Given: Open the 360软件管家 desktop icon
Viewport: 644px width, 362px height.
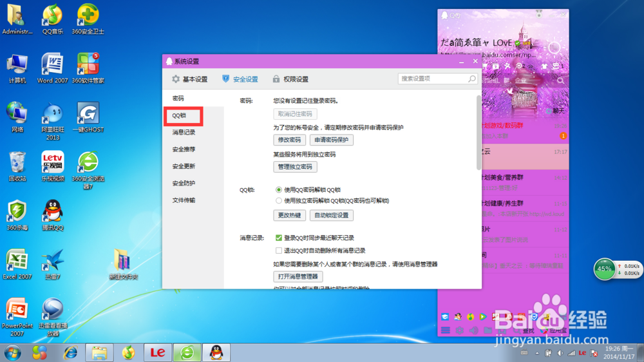Looking at the screenshot, I should tap(88, 68).
